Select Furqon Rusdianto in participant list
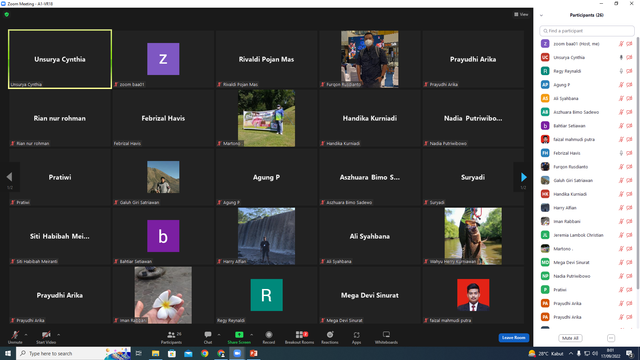This screenshot has width=640, height=360. click(587, 167)
